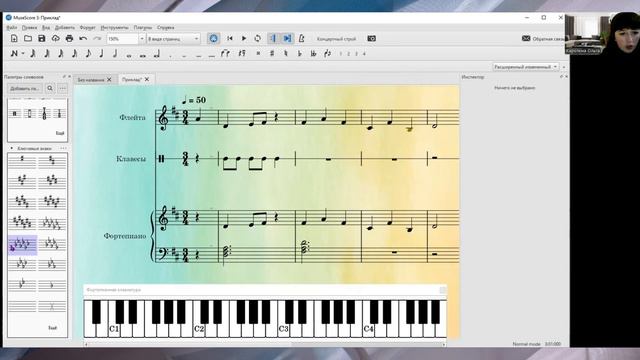640x360 pixels.
Task: Open the File menu
Action: [12, 28]
